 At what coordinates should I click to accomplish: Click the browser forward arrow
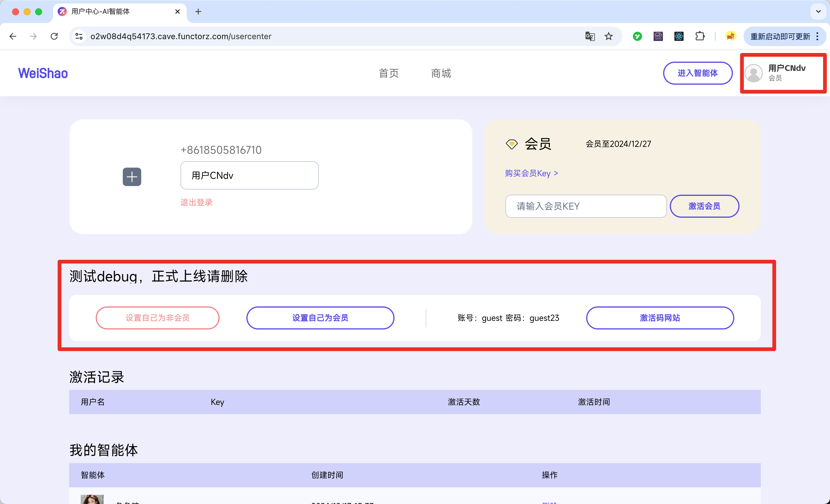33,36
